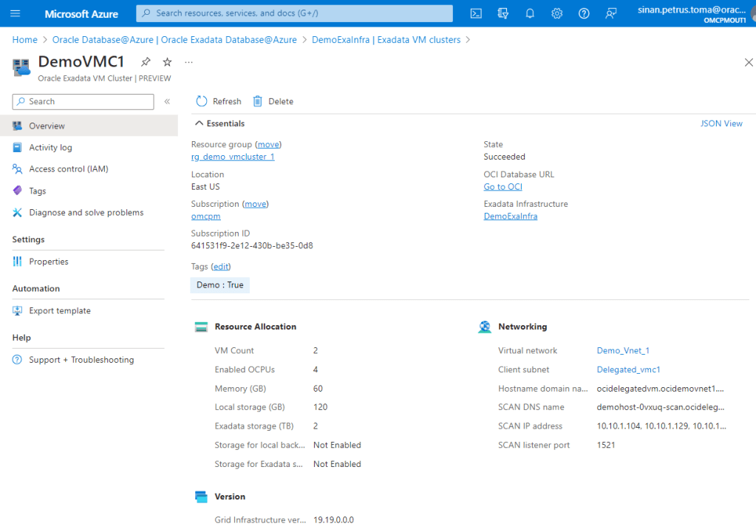Image resolution: width=756 pixels, height=532 pixels.
Task: Open the more options ellipsis menu
Action: click(x=188, y=62)
